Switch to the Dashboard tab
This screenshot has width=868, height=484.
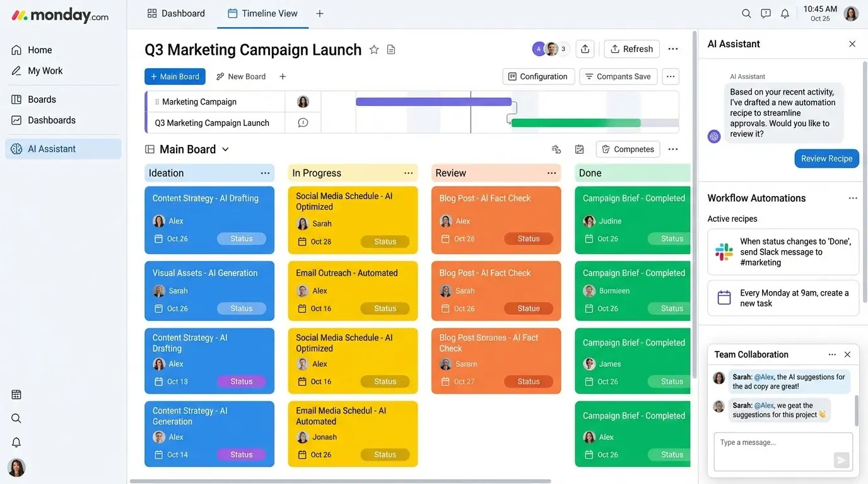[176, 13]
